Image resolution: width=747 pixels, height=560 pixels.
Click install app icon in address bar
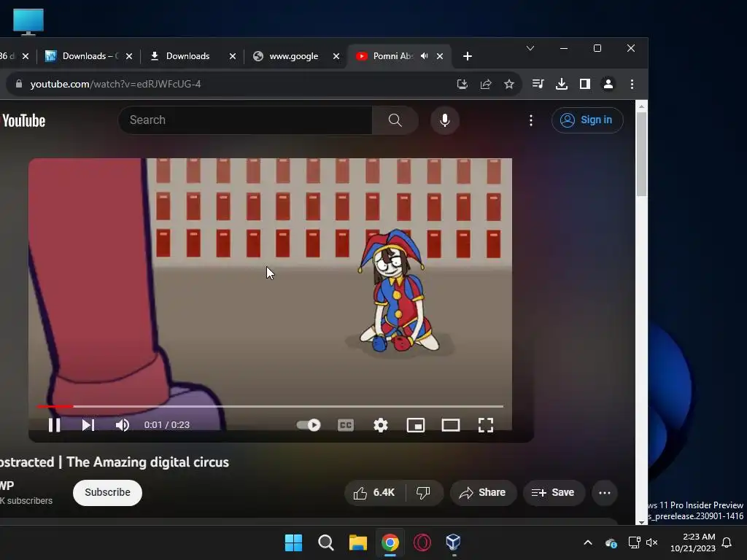pos(462,85)
